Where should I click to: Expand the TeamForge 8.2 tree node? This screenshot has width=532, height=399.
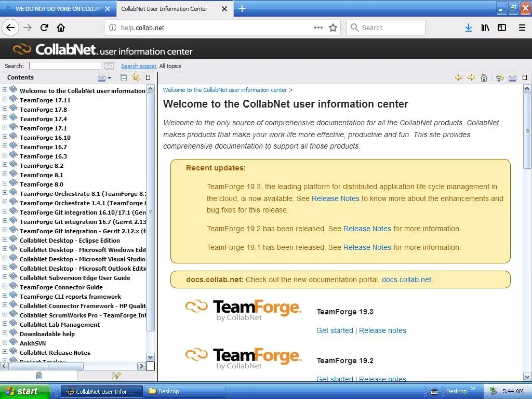pos(5,165)
